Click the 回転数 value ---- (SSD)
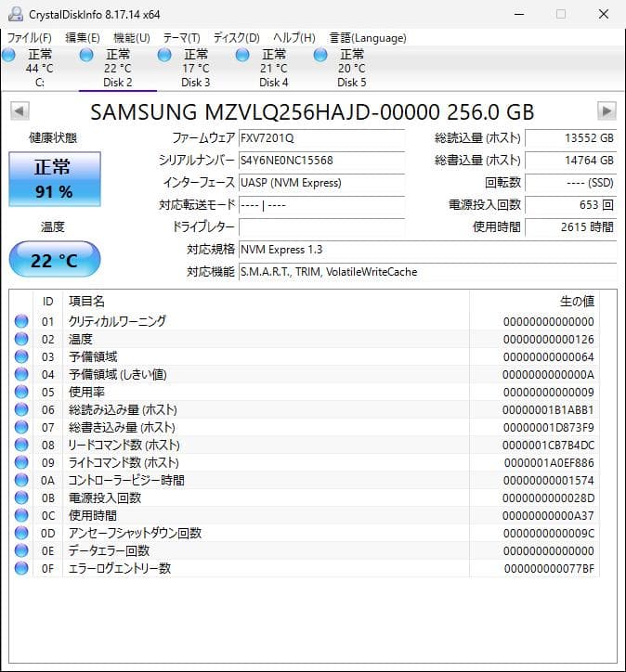Image resolution: width=626 pixels, height=672 pixels. pos(570,183)
